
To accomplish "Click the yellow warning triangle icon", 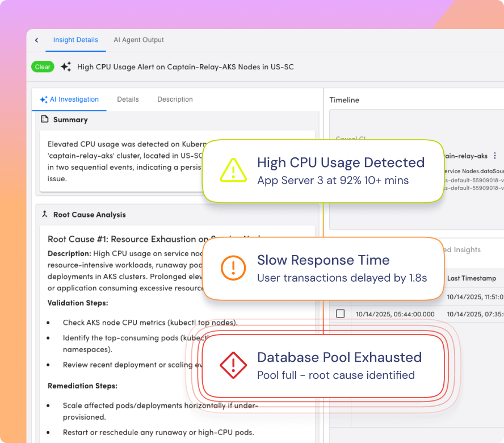I will click(233, 170).
